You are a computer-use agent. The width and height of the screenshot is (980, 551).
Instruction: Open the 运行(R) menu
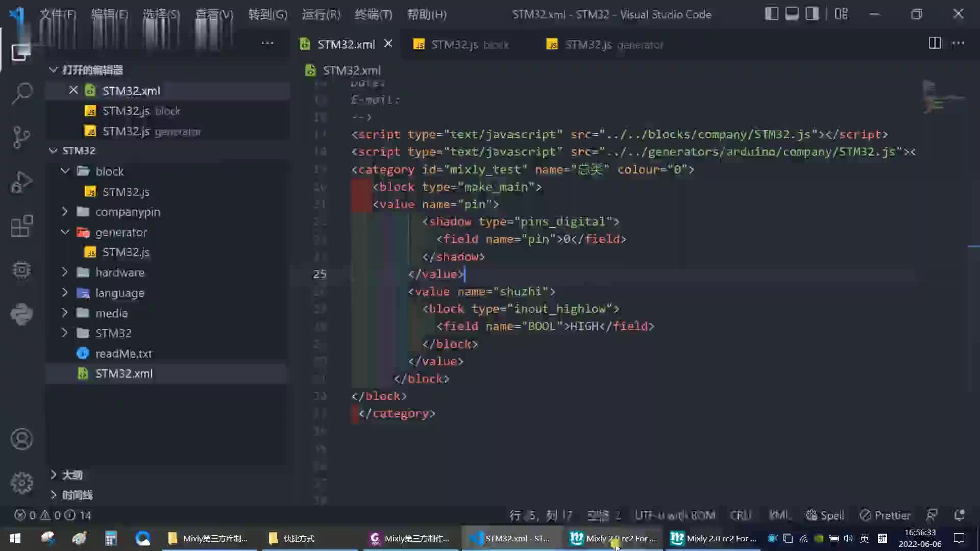coord(321,14)
